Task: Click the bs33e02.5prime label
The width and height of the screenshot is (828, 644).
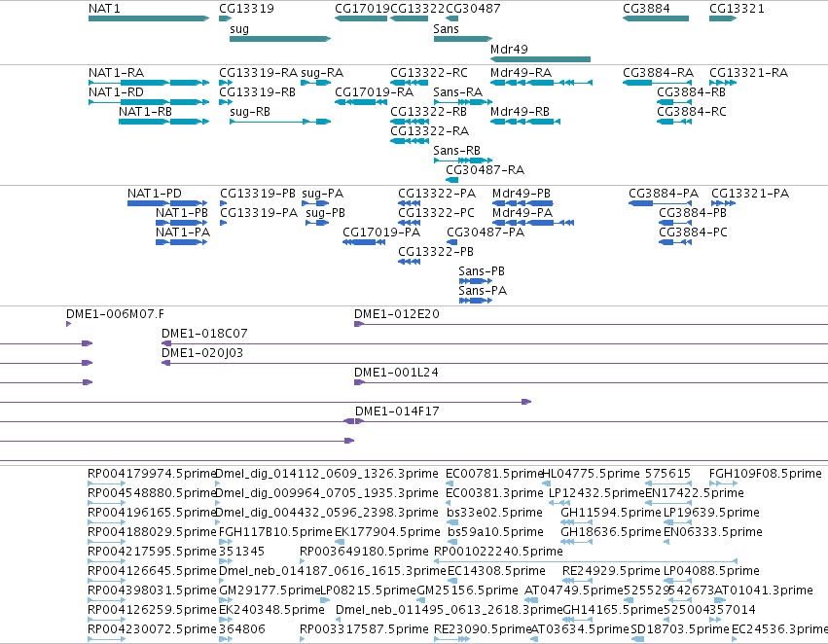Action: [x=494, y=513]
